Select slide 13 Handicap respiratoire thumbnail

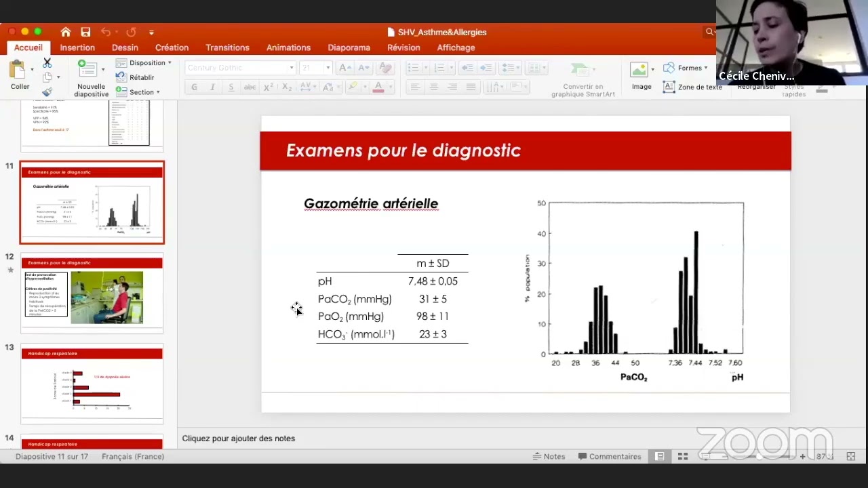[x=92, y=384]
